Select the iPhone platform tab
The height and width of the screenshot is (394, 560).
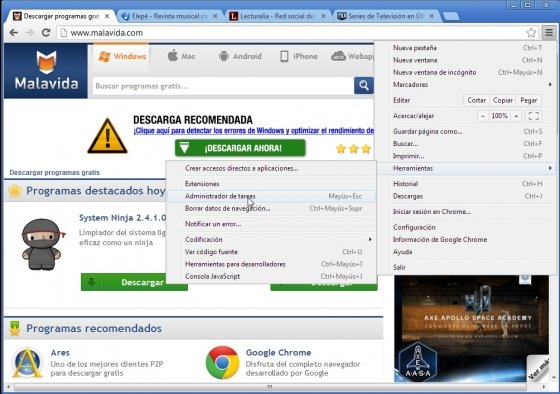pos(299,56)
